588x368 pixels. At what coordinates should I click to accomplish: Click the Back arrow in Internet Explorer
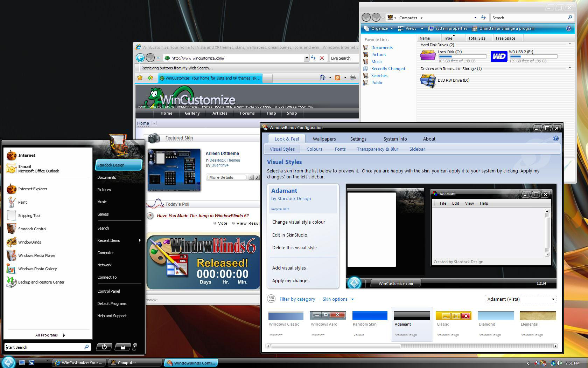click(x=140, y=58)
